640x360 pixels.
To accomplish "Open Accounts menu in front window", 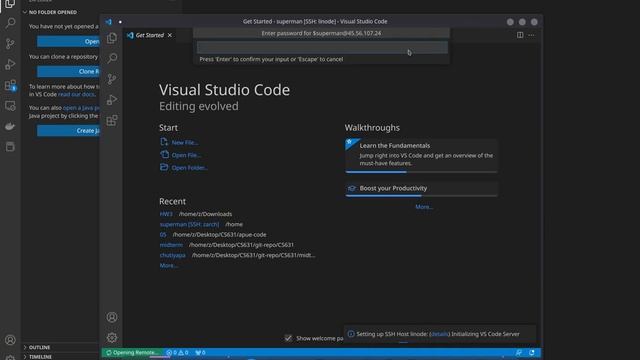I will coord(112,317).
